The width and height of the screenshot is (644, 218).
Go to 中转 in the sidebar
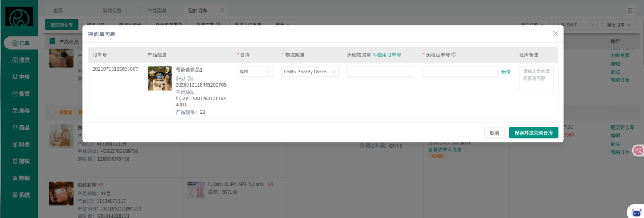tap(20, 77)
